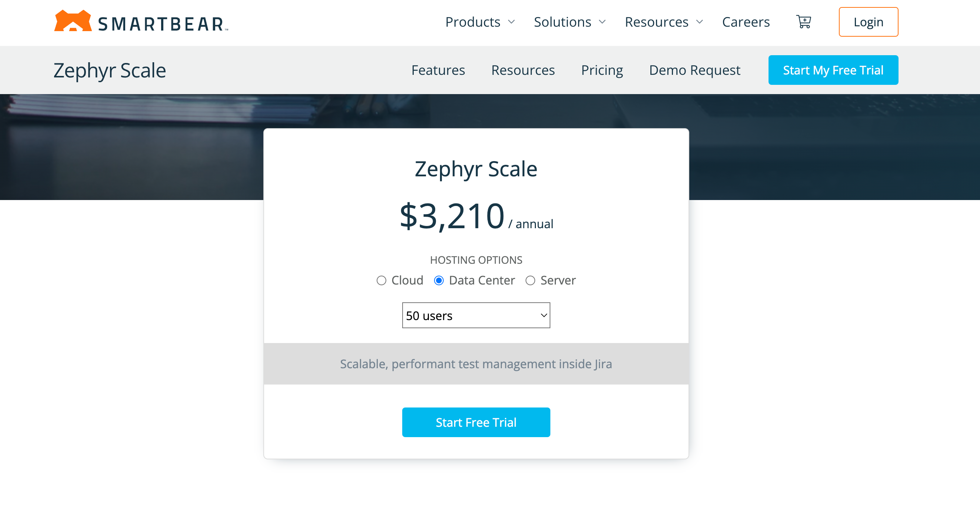Select the Data Center hosting option
The width and height of the screenshot is (980, 509).
pos(439,280)
